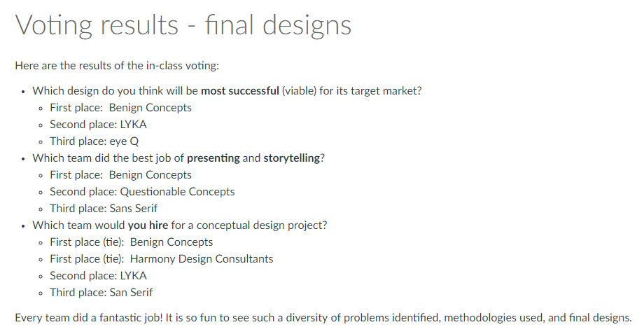Select "Benign Concepts" under the most successful question

(x=150, y=108)
